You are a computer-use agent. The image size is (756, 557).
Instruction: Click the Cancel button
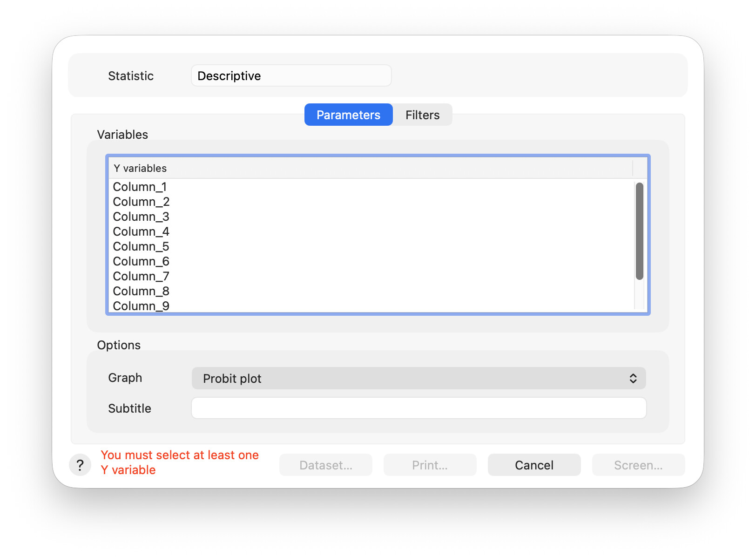tap(534, 465)
